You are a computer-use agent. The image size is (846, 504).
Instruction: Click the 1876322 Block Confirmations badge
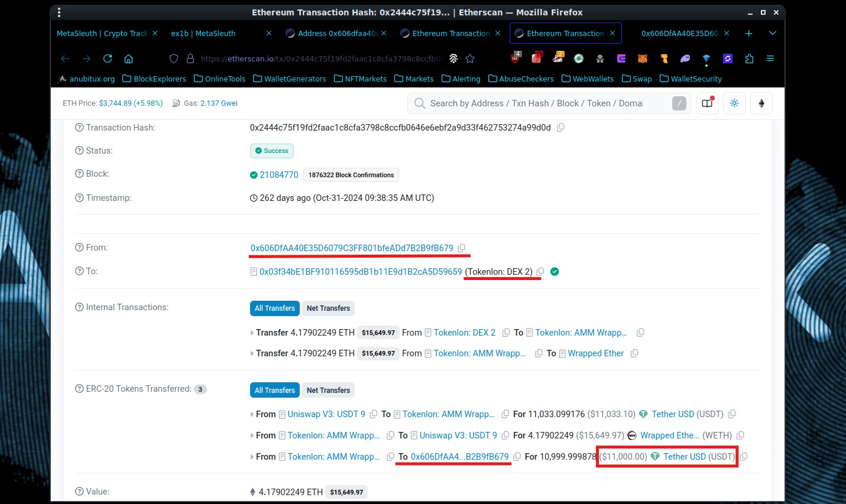351,175
